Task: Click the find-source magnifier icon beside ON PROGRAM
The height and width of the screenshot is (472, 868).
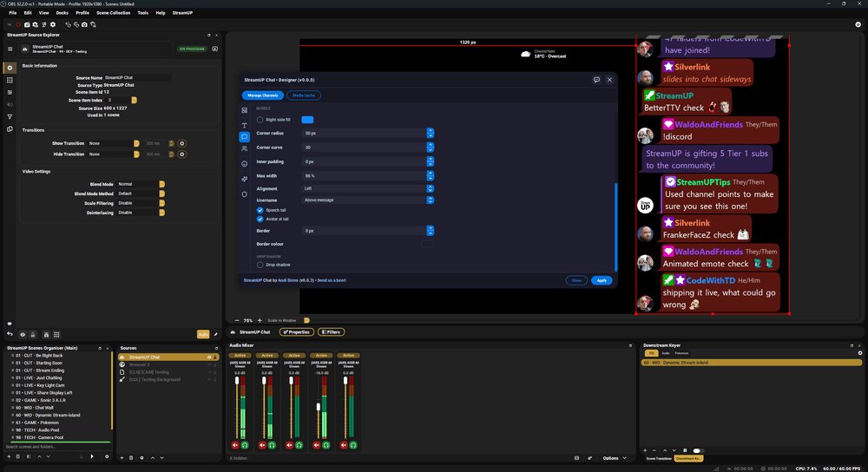Action: click(214, 49)
